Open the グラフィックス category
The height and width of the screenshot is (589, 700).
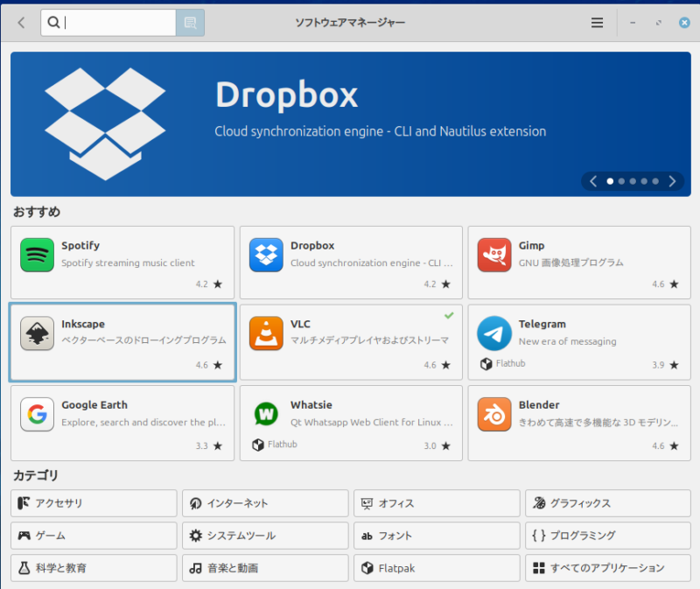click(x=607, y=503)
